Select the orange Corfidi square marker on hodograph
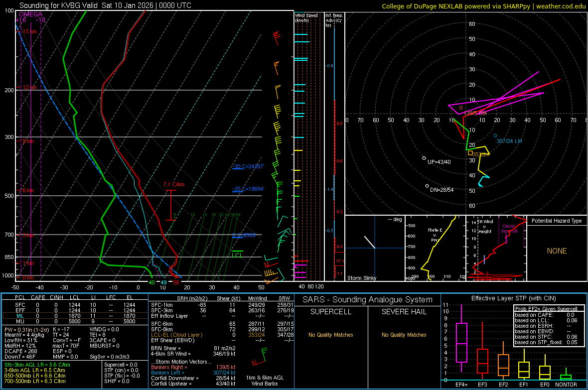The height and width of the screenshot is (390, 588). pos(470,153)
